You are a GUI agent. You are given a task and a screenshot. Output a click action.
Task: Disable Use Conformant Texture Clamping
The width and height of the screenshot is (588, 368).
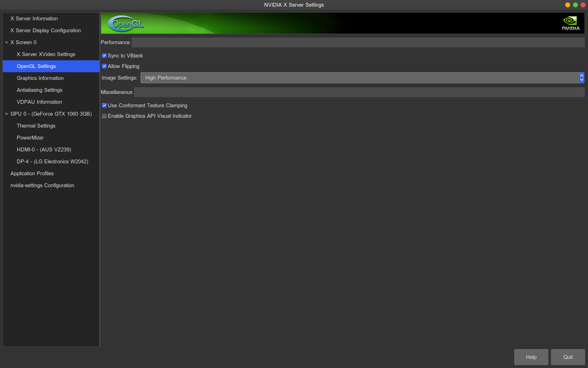[x=104, y=105]
